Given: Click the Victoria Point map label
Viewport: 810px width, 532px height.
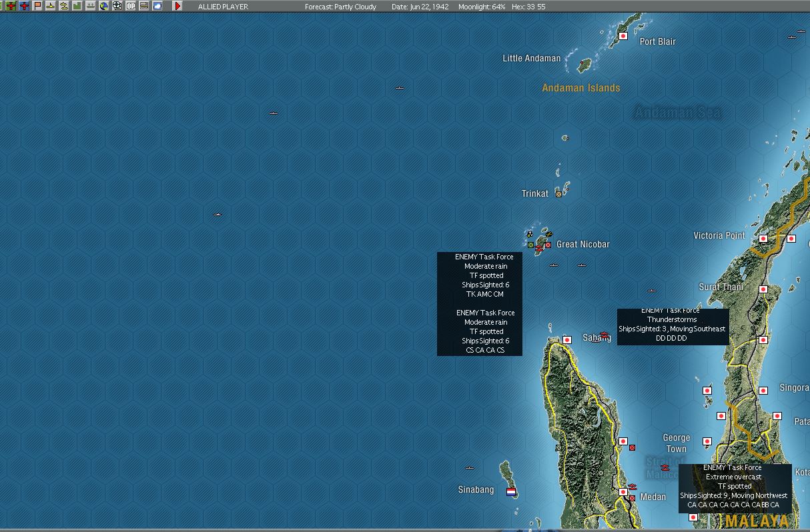Looking at the screenshot, I should [719, 235].
